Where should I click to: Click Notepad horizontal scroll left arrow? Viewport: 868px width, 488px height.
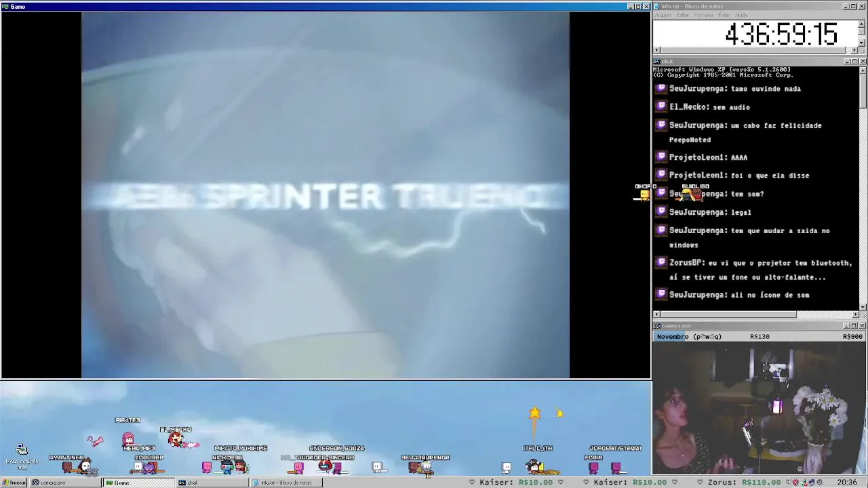click(x=656, y=50)
